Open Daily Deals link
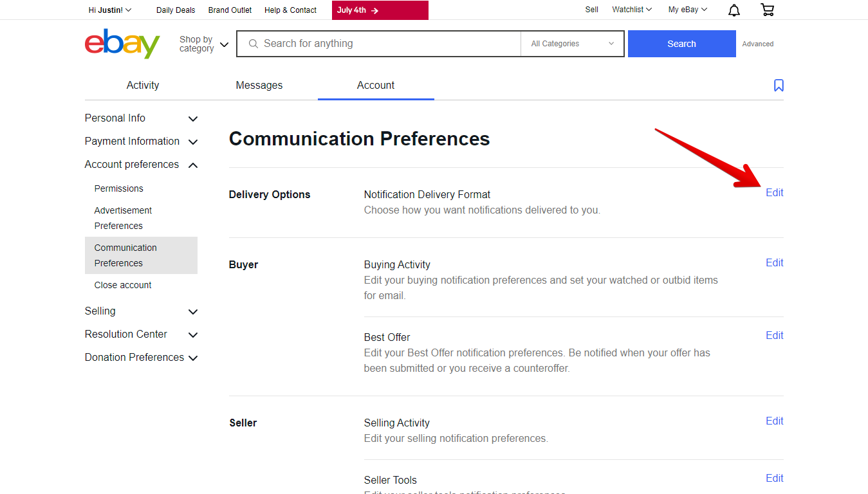Image resolution: width=868 pixels, height=494 pixels. click(176, 10)
